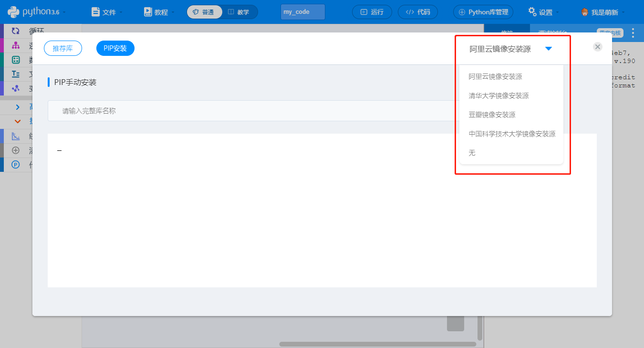Image resolution: width=644 pixels, height=348 pixels.
Task: Open the 设置 dropdown
Action: point(544,12)
